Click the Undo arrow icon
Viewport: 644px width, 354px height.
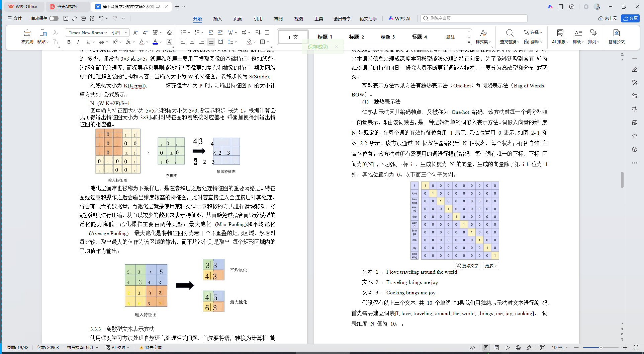click(101, 18)
